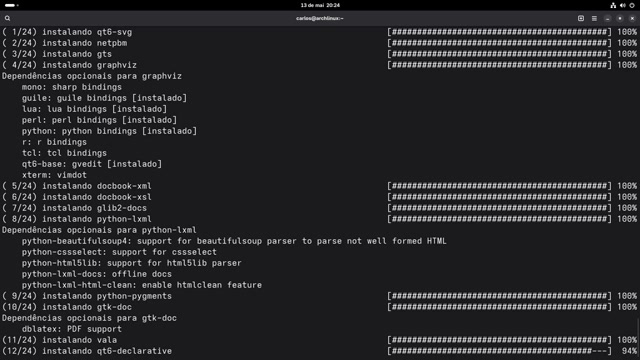Viewport: 640px width, 360px height.
Task: Maximize the terminal window
Action: click(620, 18)
